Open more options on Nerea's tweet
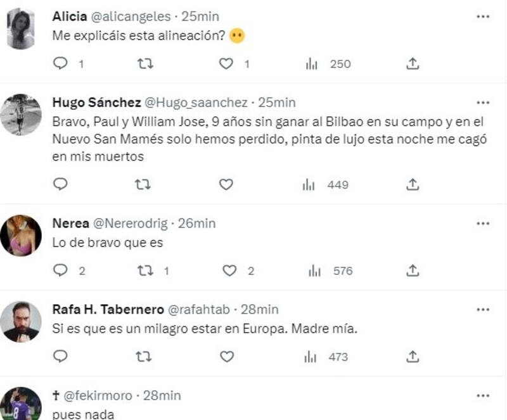 [x=483, y=224]
